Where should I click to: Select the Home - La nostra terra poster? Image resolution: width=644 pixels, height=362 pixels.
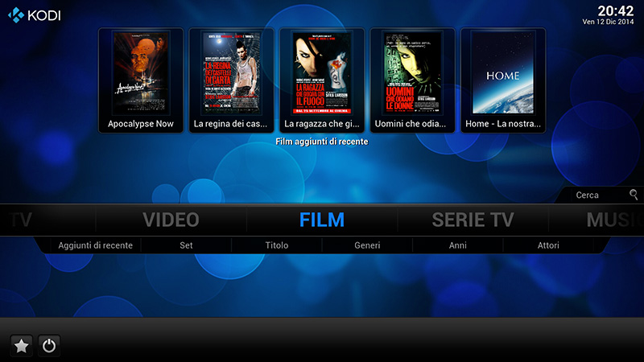503,80
